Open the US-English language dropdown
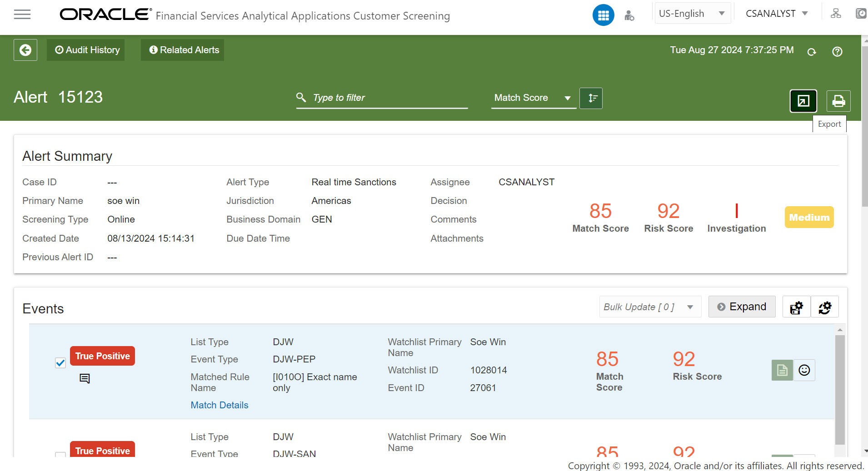The height and width of the screenshot is (471, 868). coord(692,14)
